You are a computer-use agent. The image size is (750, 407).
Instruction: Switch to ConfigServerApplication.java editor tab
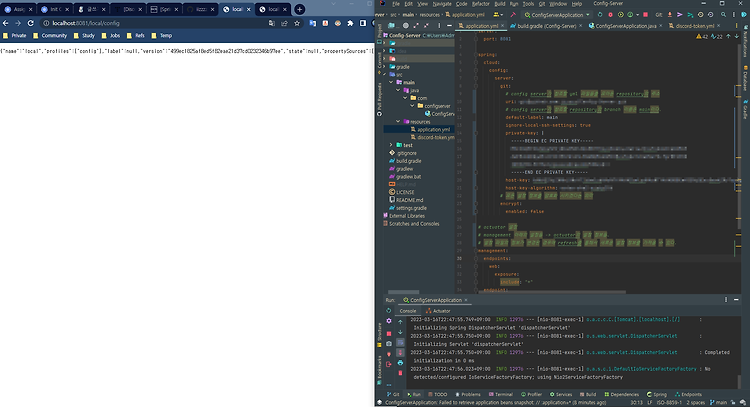click(625, 26)
